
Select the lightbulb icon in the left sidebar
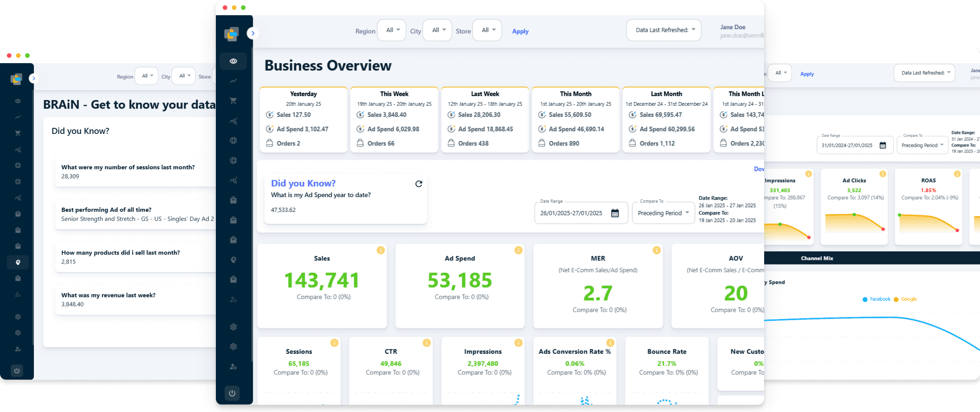[x=18, y=262]
